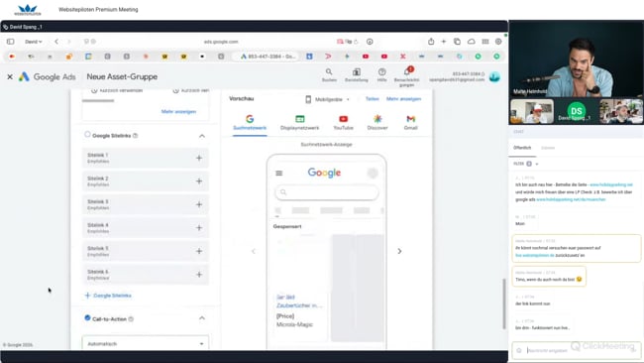This screenshot has width=644, height=363.
Task: Click the page's vertical scrollbar
Action: point(504,303)
